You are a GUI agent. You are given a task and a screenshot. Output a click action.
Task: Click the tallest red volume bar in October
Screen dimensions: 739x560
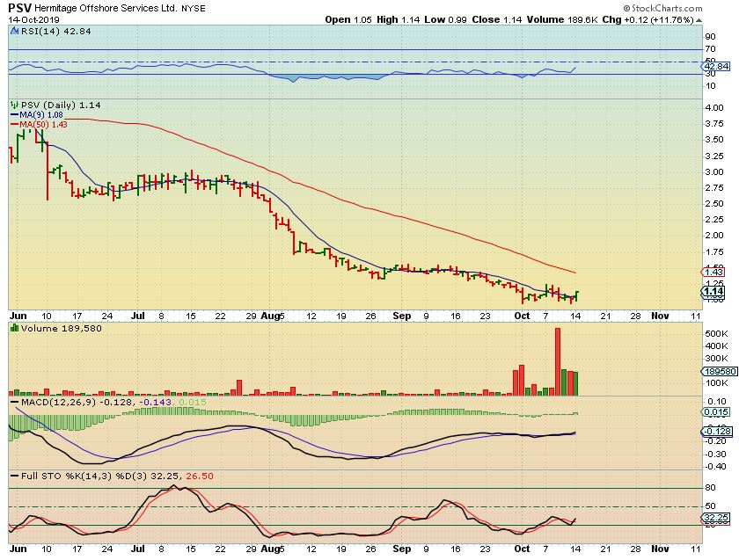tap(558, 361)
